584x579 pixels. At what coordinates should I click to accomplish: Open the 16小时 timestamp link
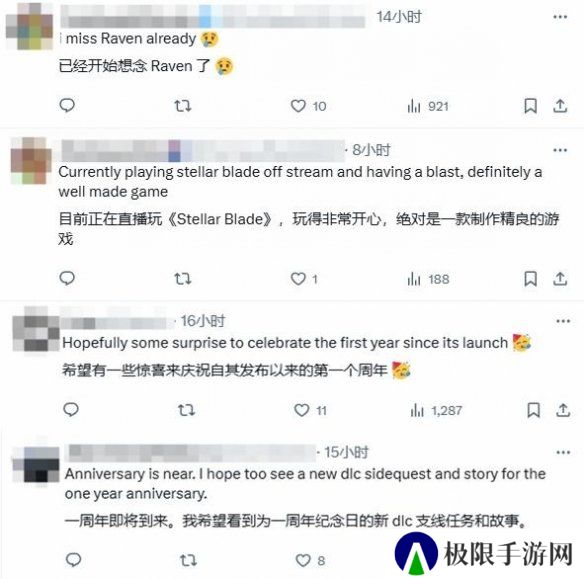tap(203, 321)
